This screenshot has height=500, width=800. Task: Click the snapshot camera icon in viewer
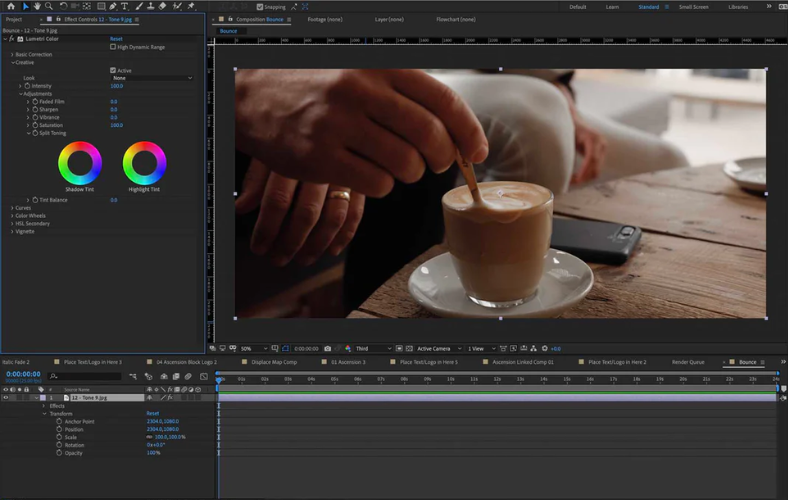pyautogui.click(x=327, y=349)
